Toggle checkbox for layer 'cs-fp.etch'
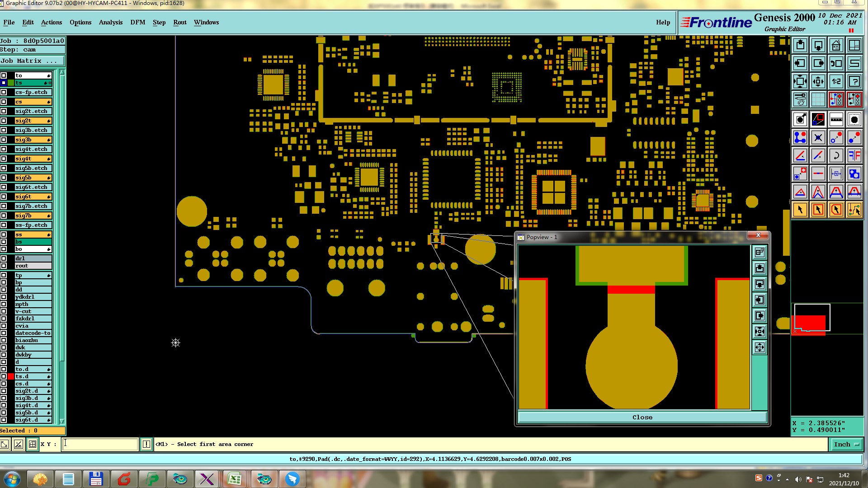 click(4, 92)
